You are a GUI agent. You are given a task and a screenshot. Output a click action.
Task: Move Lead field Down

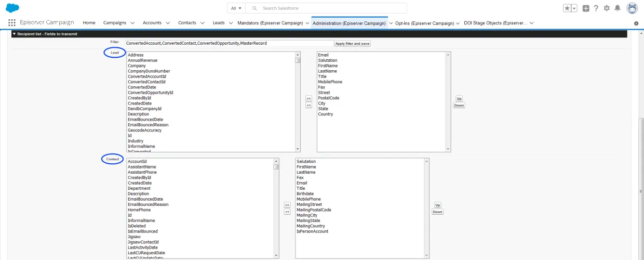459,105
